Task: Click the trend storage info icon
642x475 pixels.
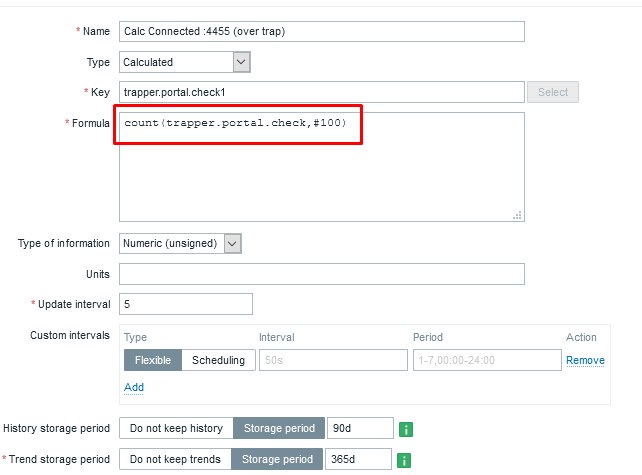Action: (404, 460)
